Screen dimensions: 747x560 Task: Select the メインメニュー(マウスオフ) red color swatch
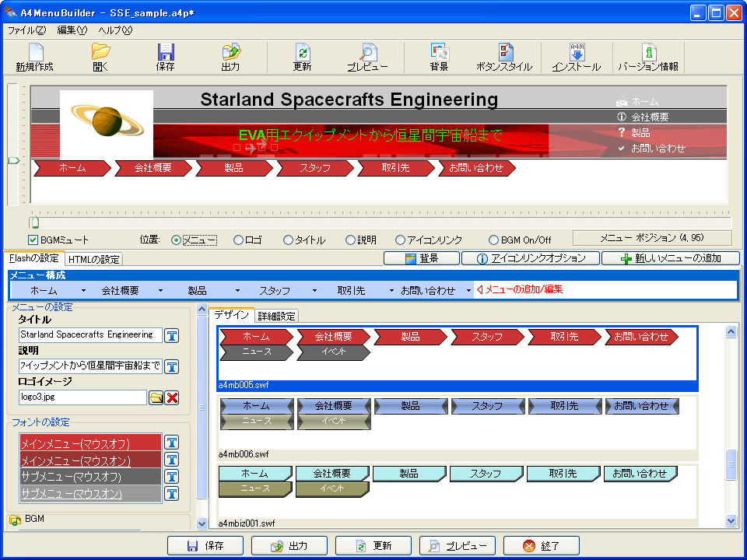point(90,443)
